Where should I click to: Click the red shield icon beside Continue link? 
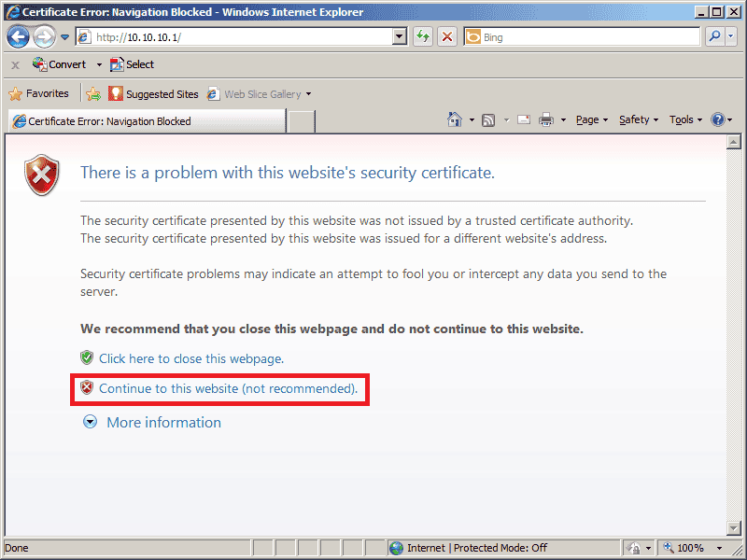pyautogui.click(x=87, y=387)
